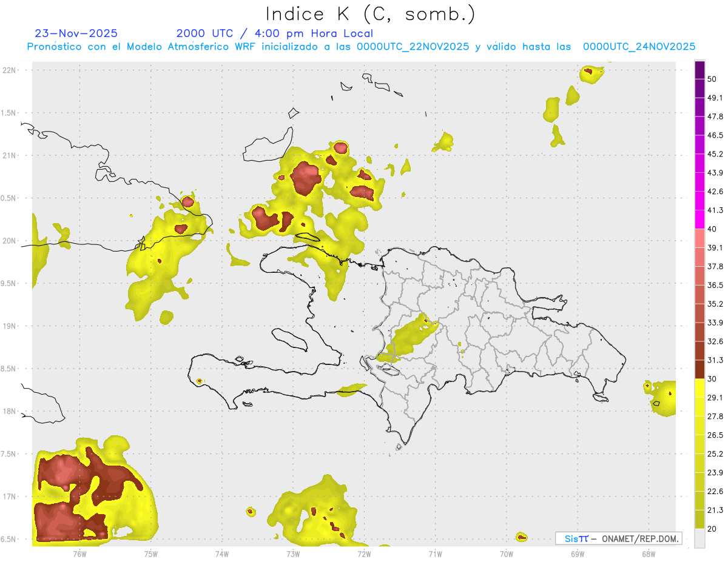Click the colorbar value '37.8'

coord(715,267)
